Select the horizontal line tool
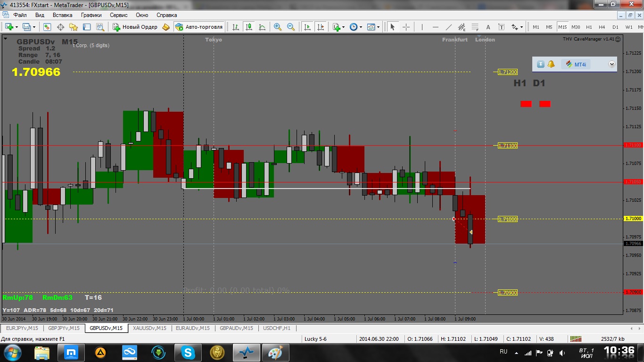 click(x=435, y=27)
